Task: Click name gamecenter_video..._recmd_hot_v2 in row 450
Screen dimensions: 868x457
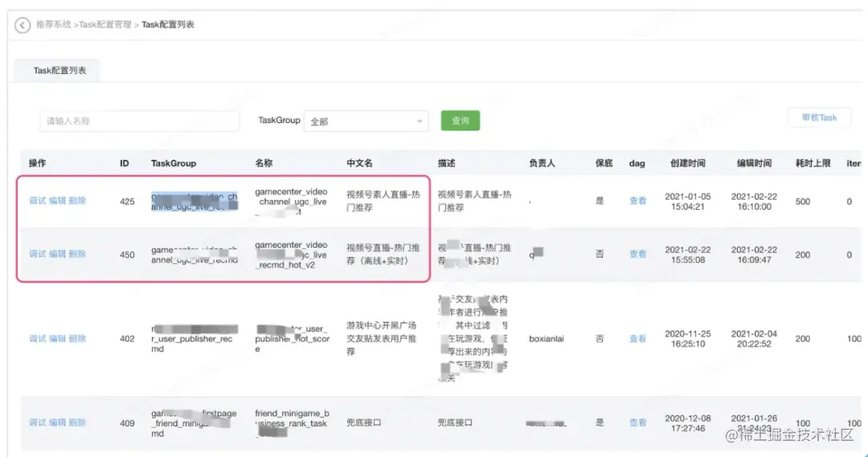Action: point(291,255)
